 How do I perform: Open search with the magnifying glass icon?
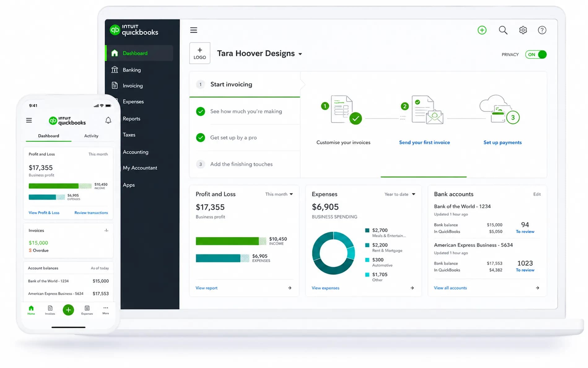click(503, 30)
